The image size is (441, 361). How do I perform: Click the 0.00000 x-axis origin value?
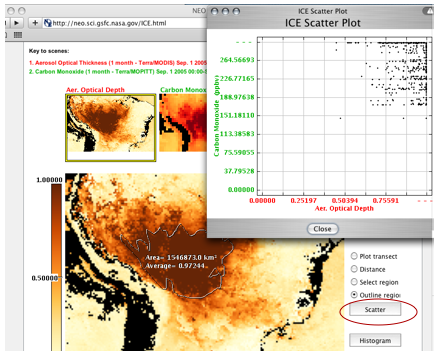coord(263,200)
